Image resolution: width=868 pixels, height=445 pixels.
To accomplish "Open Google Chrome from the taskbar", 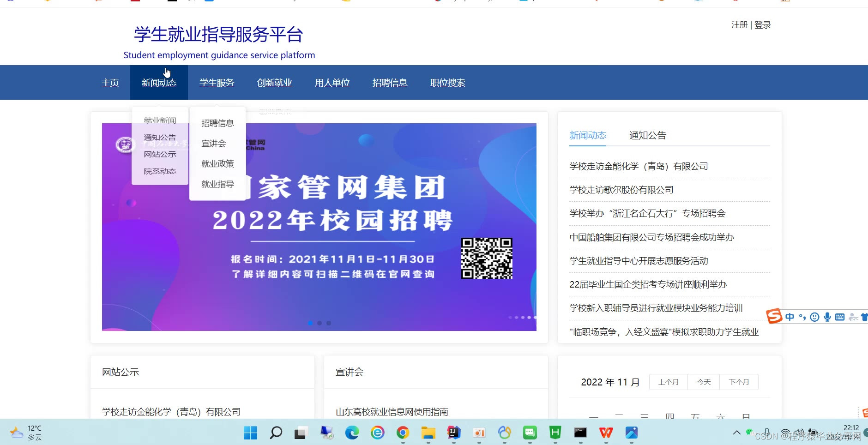I will pos(403,433).
